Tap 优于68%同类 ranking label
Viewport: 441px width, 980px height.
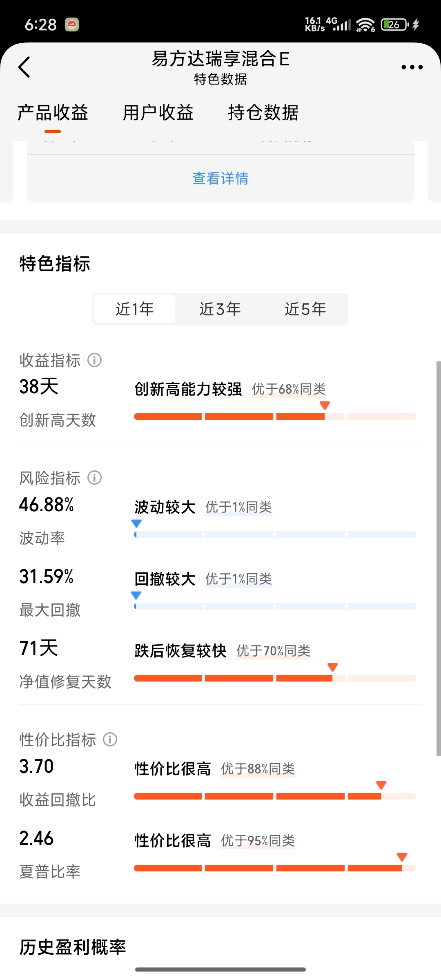289,389
